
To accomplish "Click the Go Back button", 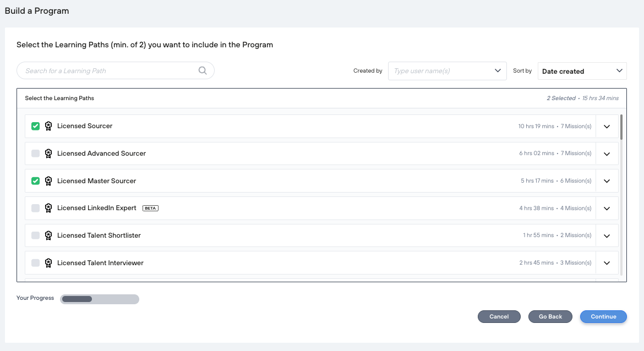I will click(x=550, y=316).
